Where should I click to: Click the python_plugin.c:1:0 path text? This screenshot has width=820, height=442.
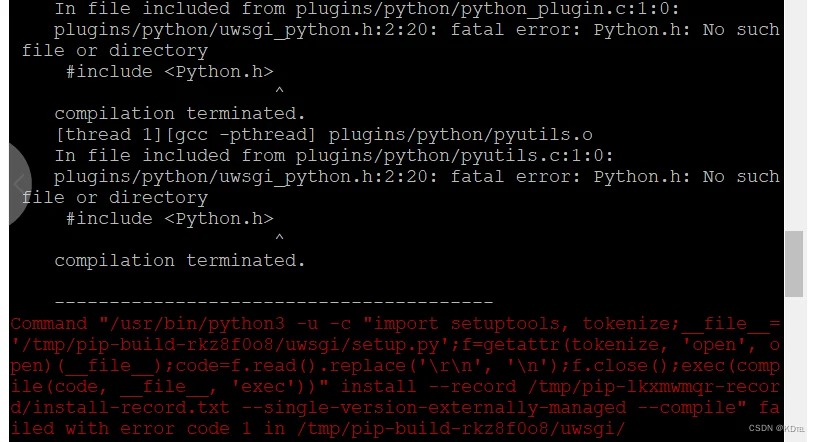[x=487, y=9]
